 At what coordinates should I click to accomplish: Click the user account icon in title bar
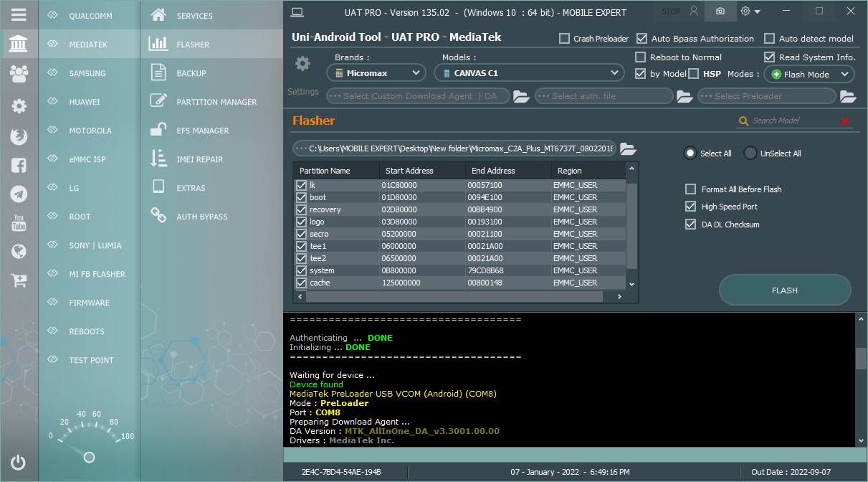693,11
